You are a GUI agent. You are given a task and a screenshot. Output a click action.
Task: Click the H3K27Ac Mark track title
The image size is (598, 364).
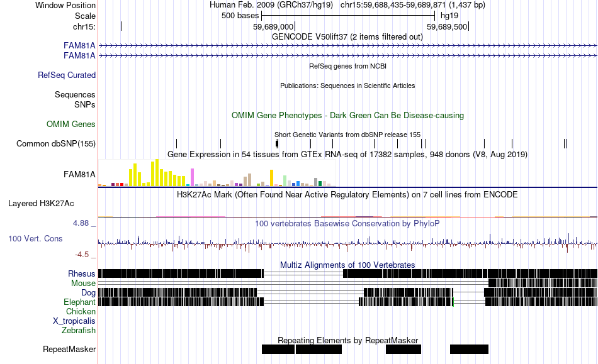347,194
